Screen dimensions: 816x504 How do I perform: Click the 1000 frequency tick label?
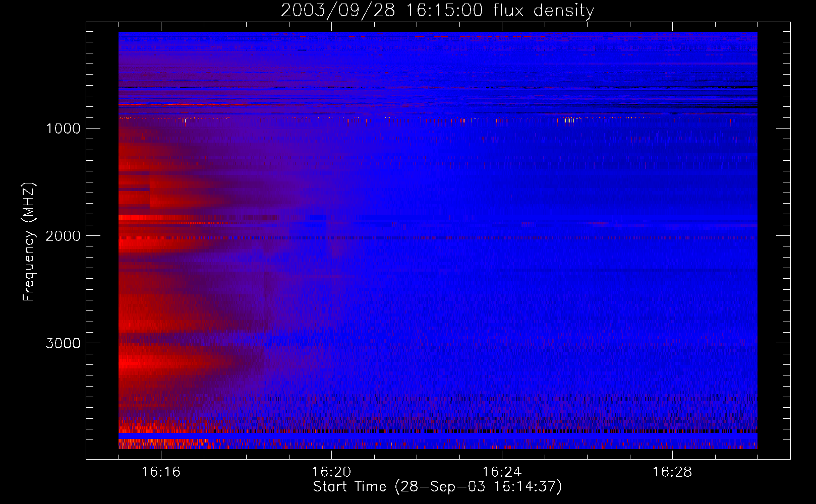coord(63,129)
